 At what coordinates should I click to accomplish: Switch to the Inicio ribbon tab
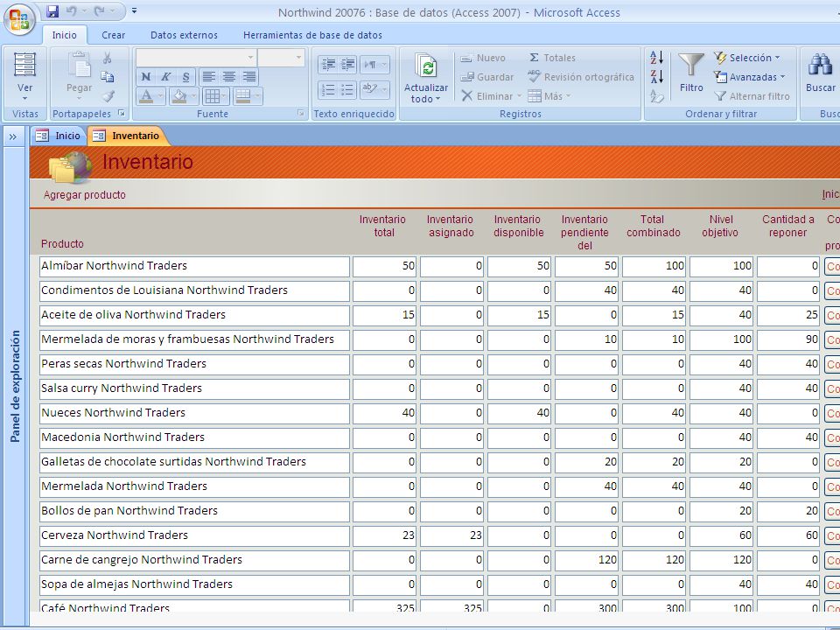64,35
